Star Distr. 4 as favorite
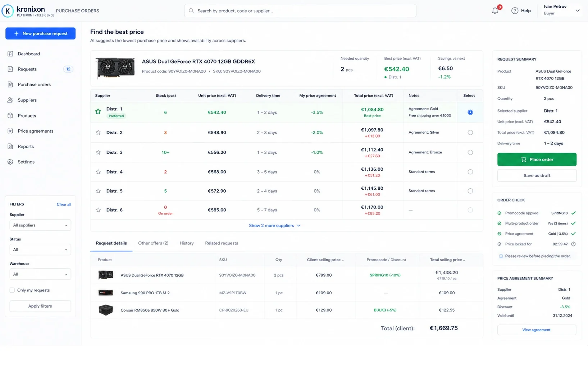 [98, 172]
